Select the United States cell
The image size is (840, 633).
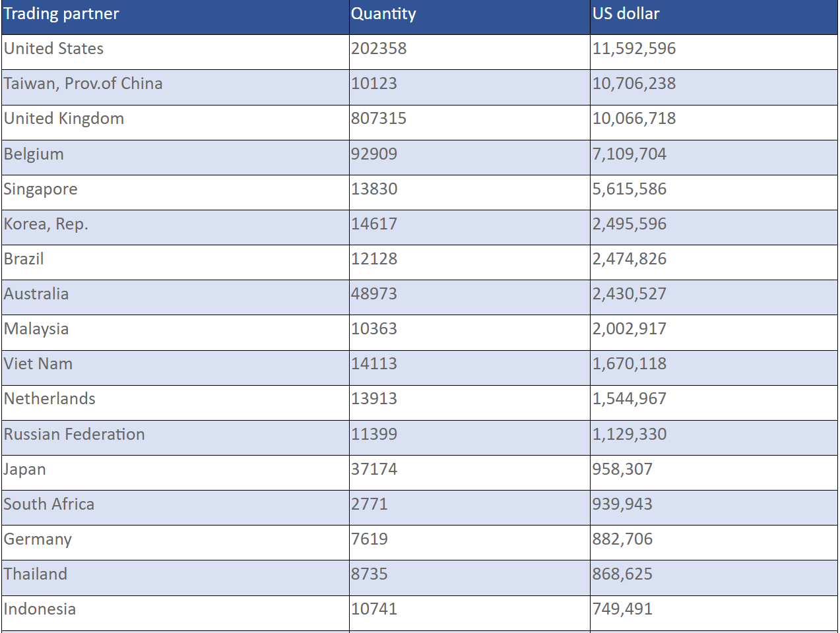[53, 49]
